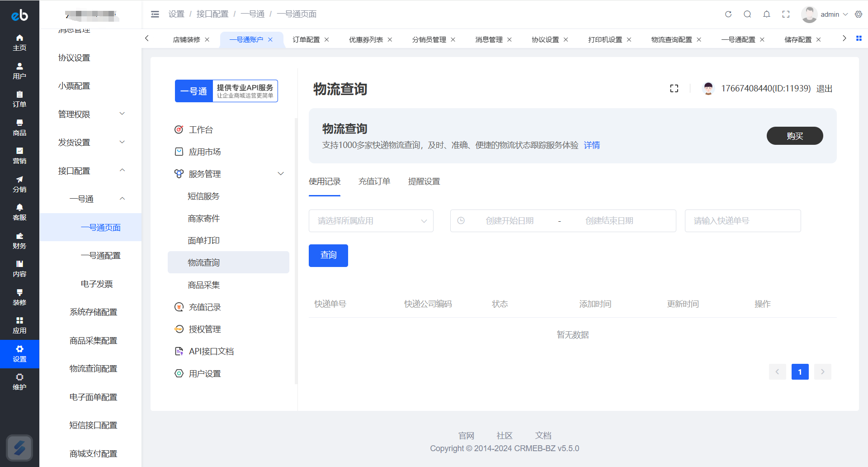The height and width of the screenshot is (467, 868).
Task: Select 一号通配置 in the settings sidebar
Action: [90, 256]
